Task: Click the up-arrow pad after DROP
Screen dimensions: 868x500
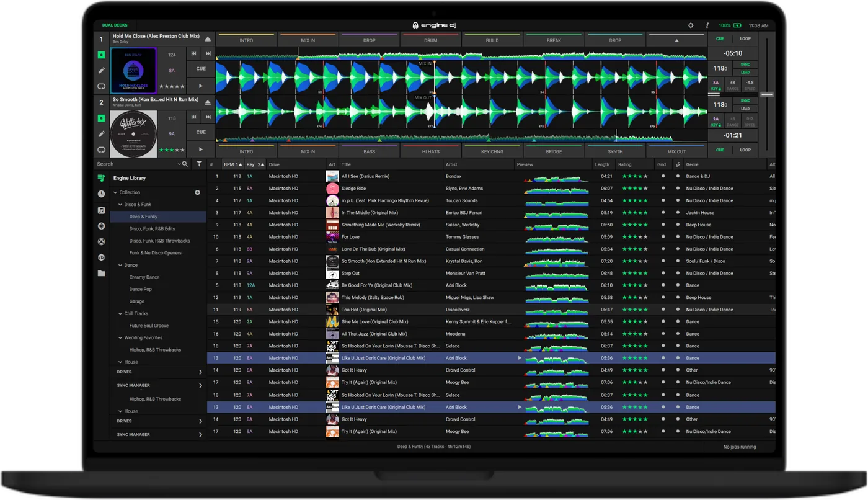Action: coord(676,40)
